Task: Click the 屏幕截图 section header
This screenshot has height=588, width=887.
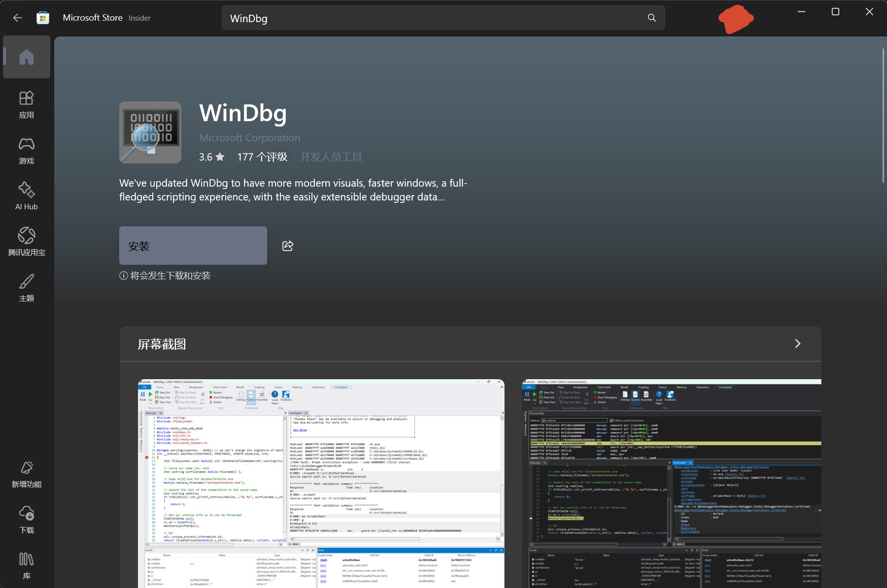Action: [162, 344]
